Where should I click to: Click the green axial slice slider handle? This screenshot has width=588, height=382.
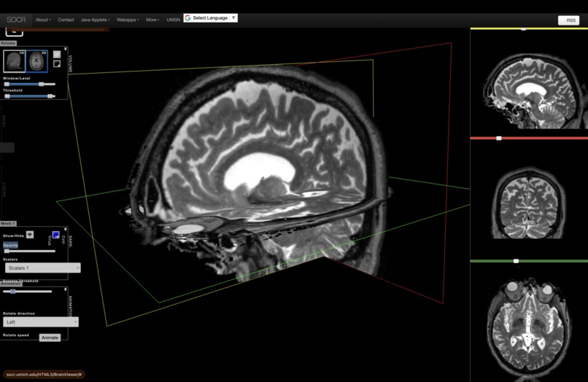pos(516,261)
